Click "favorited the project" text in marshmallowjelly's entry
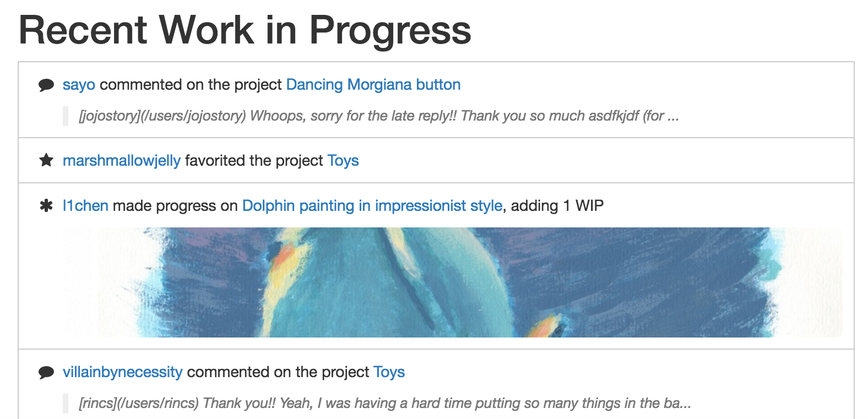Viewport: 868px width, 419px height. pos(254,161)
